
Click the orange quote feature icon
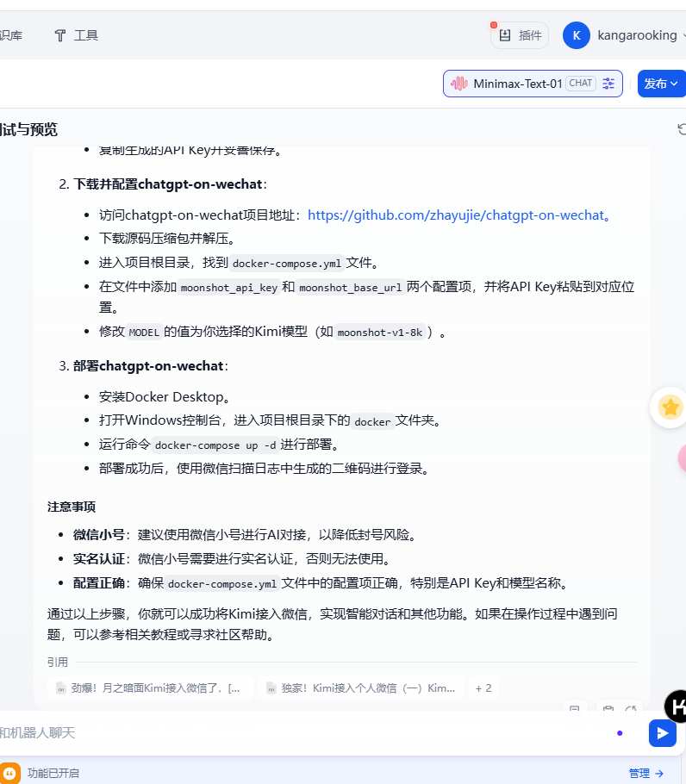coord(10,773)
